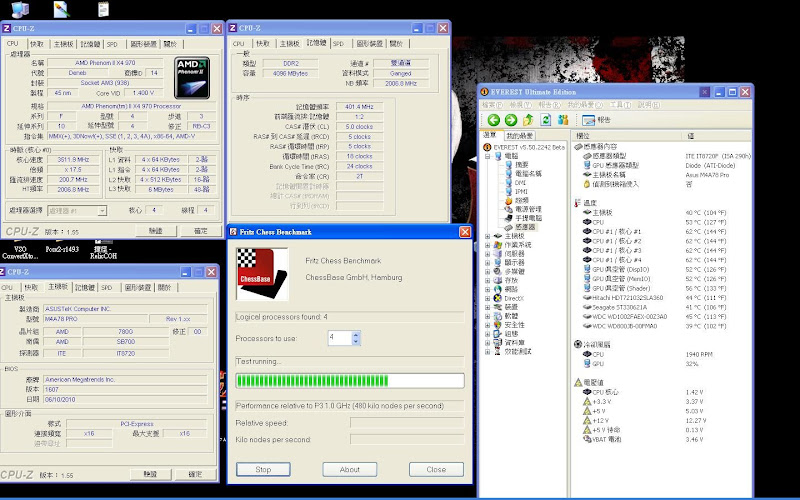Click 驗證 validate button in top-left CPU-Z window
This screenshot has width=800, height=500.
coord(156,231)
